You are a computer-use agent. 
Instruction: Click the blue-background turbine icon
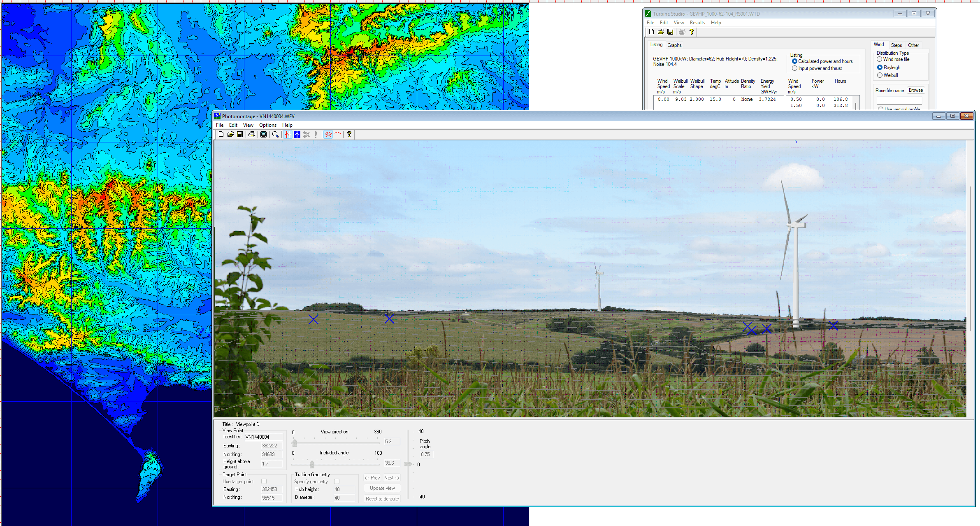297,135
